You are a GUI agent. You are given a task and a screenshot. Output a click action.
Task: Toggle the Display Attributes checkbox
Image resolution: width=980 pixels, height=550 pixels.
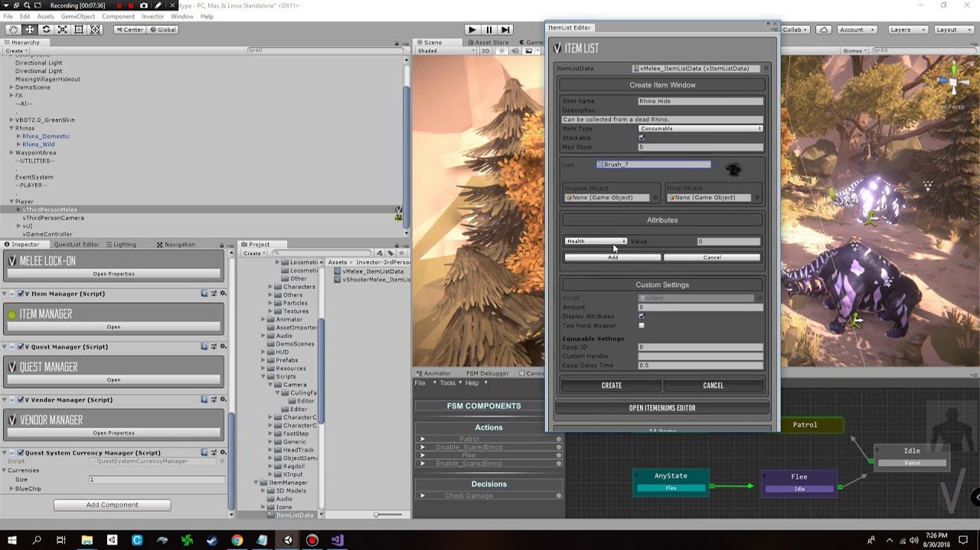[x=642, y=316]
